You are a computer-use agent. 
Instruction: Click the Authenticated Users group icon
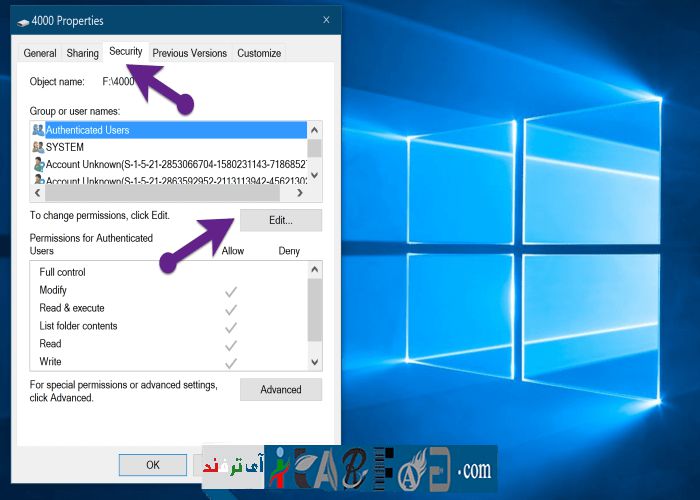pyautogui.click(x=38, y=130)
